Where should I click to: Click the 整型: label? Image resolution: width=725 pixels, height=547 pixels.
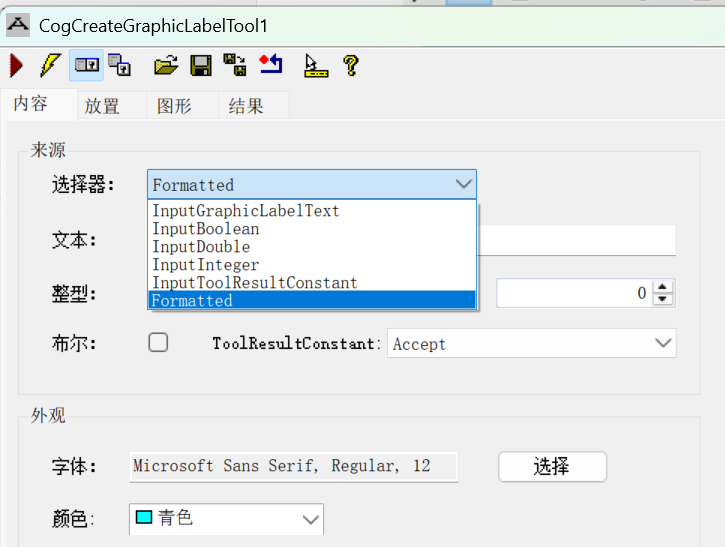[74, 294]
